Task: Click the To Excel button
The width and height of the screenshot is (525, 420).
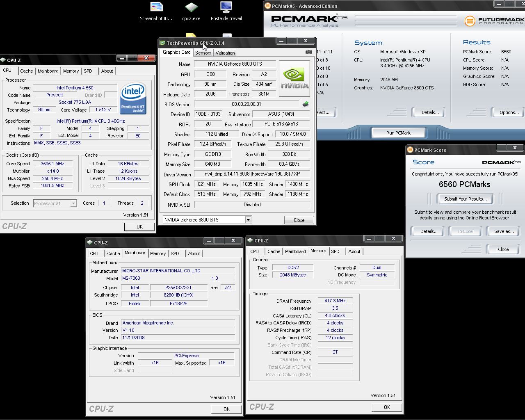Action: (x=465, y=231)
